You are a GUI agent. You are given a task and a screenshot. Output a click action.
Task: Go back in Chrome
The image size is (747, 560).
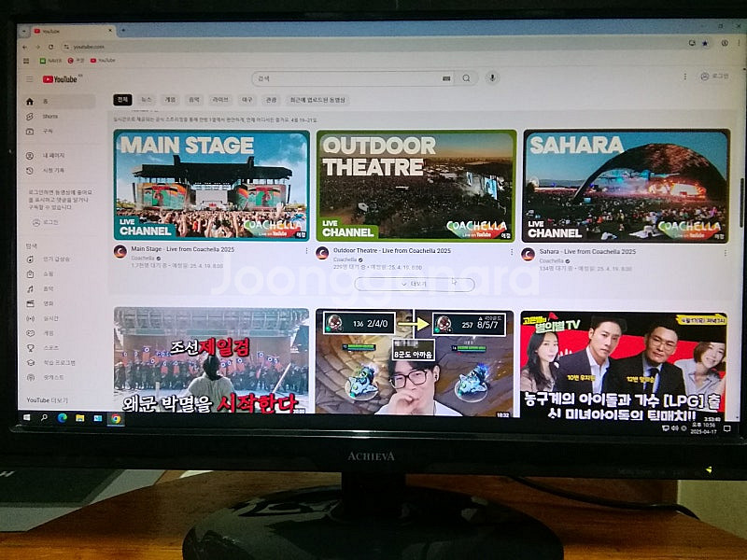tap(25, 47)
